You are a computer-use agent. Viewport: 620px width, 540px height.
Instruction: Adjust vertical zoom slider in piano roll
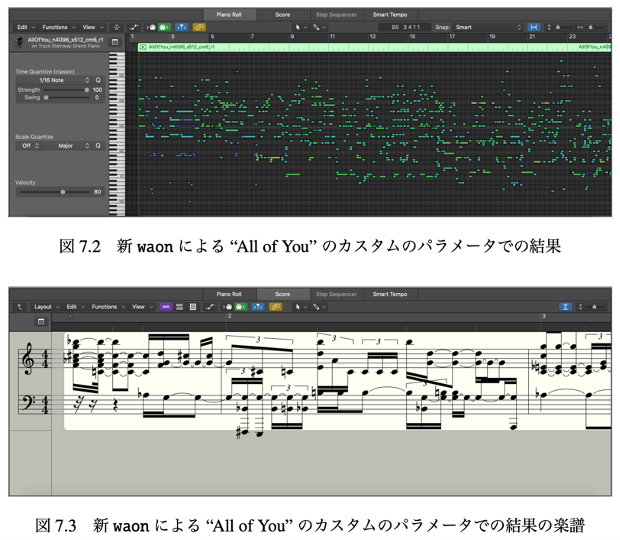point(558,27)
